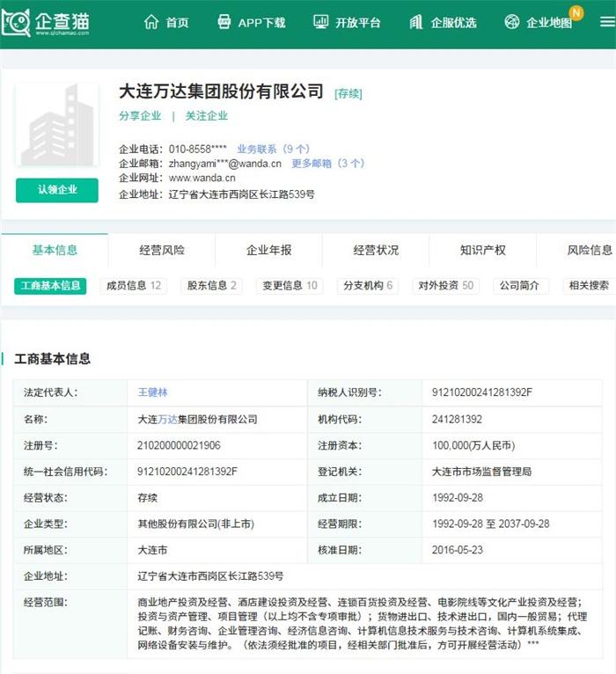Click the 分享企业 link

coord(140,115)
